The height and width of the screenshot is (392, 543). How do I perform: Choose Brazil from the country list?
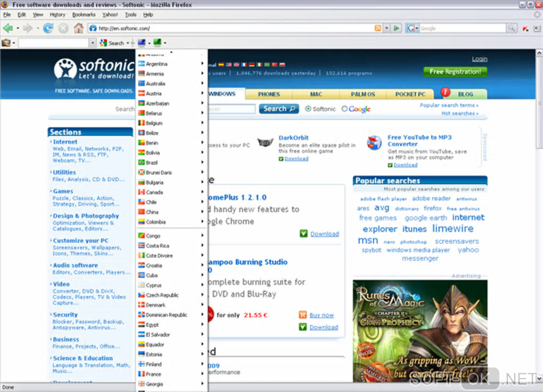click(x=172, y=162)
